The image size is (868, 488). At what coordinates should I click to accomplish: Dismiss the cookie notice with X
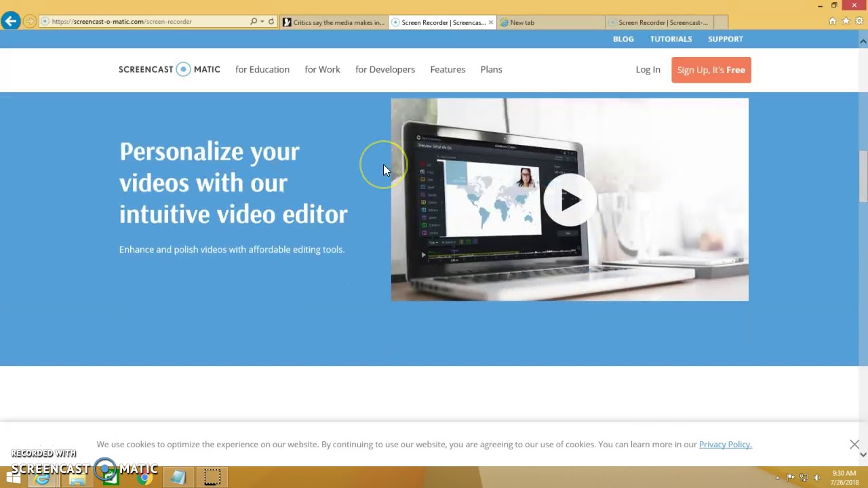[x=854, y=445]
